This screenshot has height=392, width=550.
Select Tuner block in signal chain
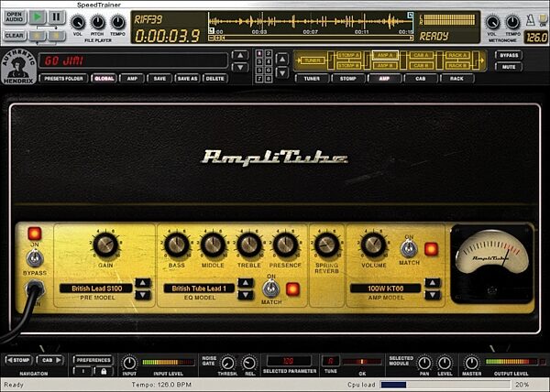pos(312,60)
